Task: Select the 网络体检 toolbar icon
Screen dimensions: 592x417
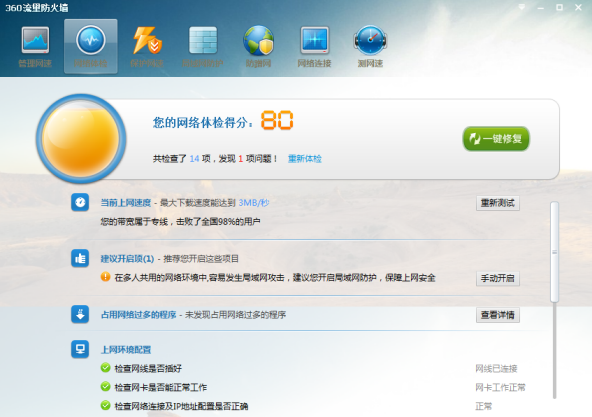Action: pyautogui.click(x=91, y=46)
